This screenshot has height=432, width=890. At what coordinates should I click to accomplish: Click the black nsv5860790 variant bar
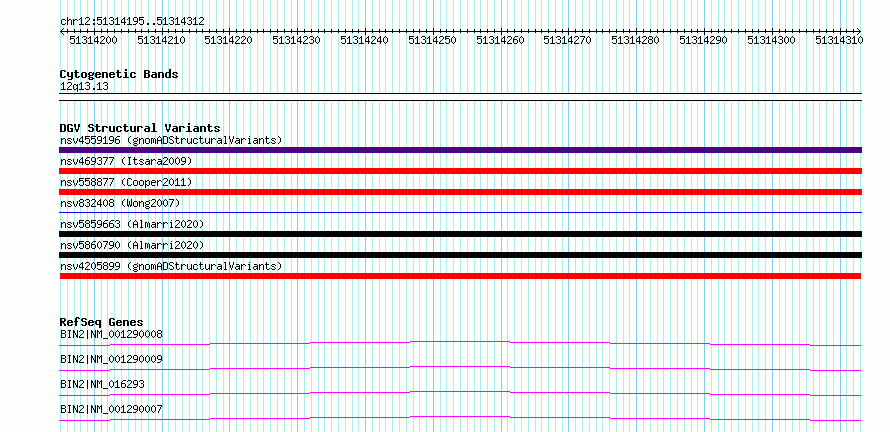[460, 255]
